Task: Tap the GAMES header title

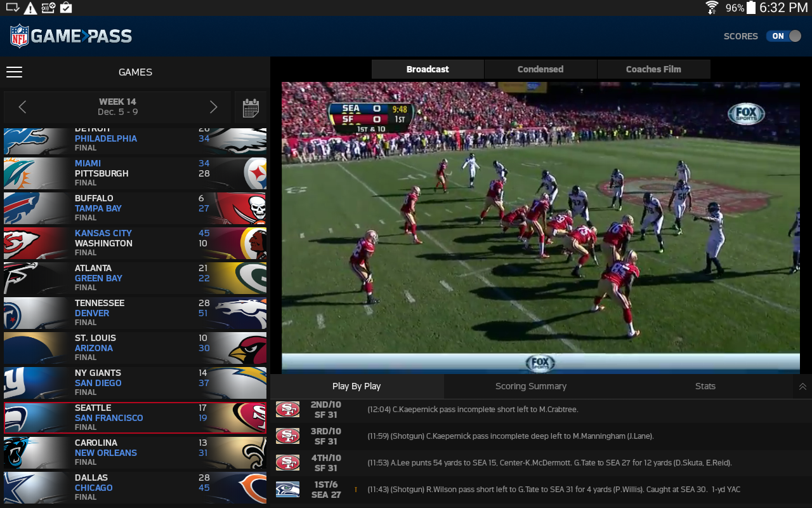Action: tap(135, 72)
